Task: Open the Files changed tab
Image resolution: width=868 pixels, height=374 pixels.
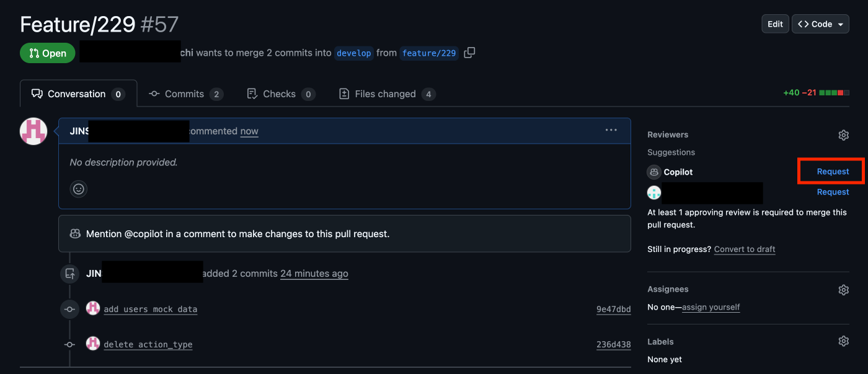Action: (x=387, y=94)
